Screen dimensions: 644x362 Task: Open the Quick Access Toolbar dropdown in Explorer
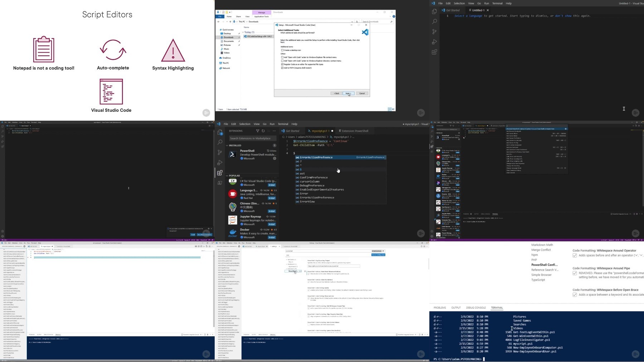230,12
